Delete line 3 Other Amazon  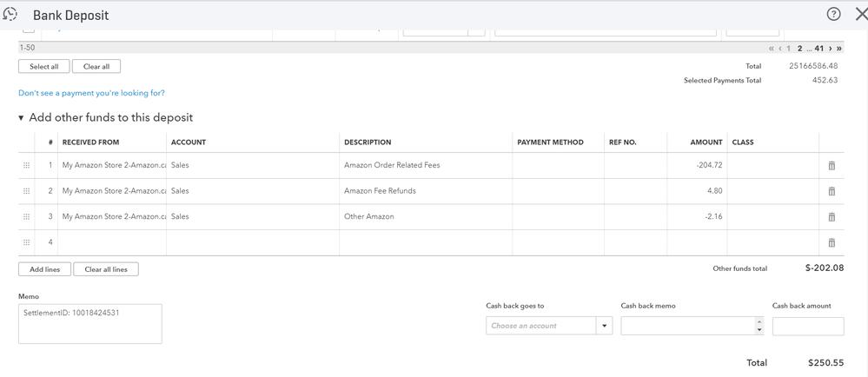832,216
